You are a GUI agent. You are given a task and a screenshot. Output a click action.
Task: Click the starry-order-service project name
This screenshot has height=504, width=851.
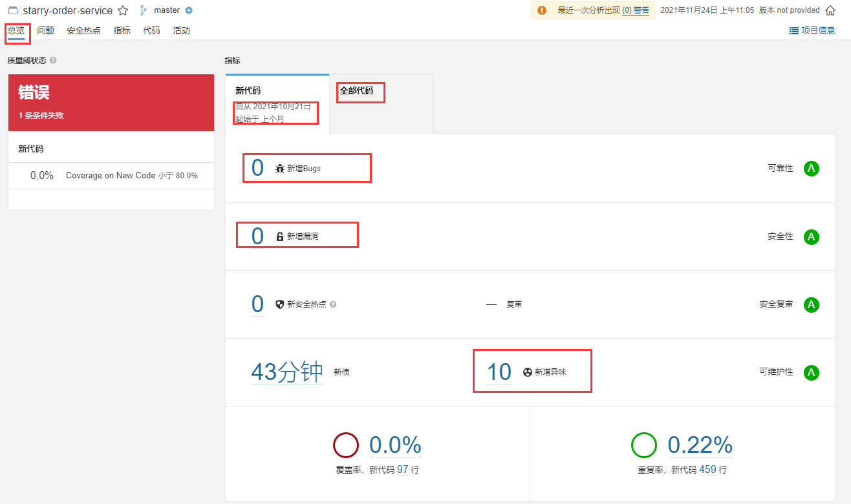coord(67,11)
